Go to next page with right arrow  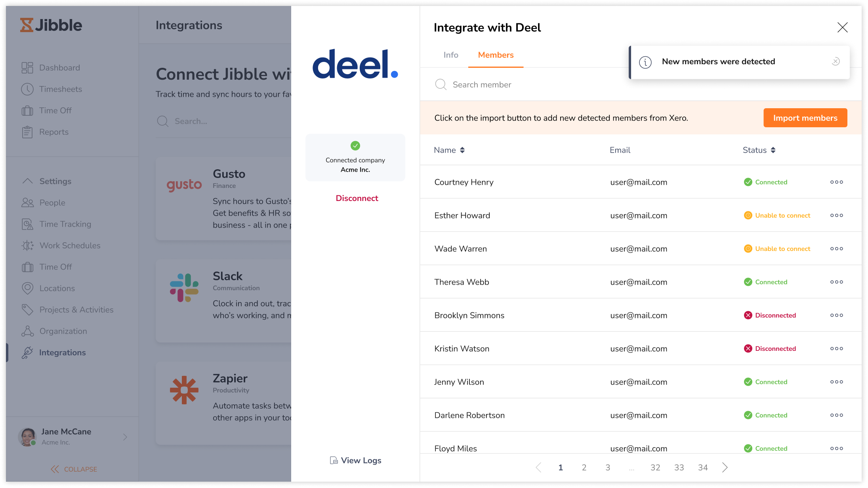point(725,467)
